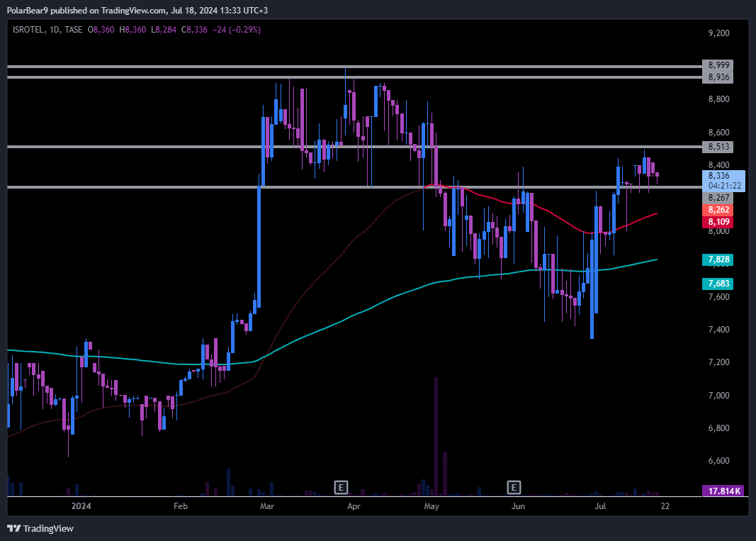Screen dimensions: 756x541
Task: Click the 22 date label on time axis
Action: (665, 506)
